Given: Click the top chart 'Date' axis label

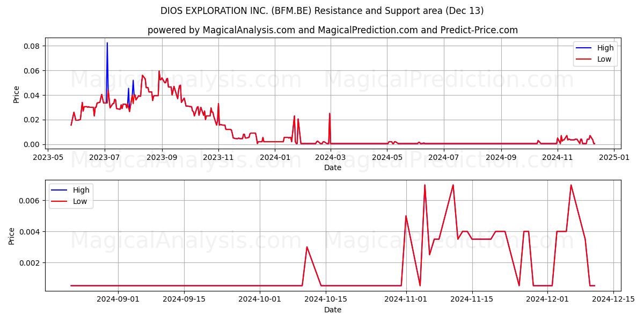Looking at the screenshot, I should point(333,168).
